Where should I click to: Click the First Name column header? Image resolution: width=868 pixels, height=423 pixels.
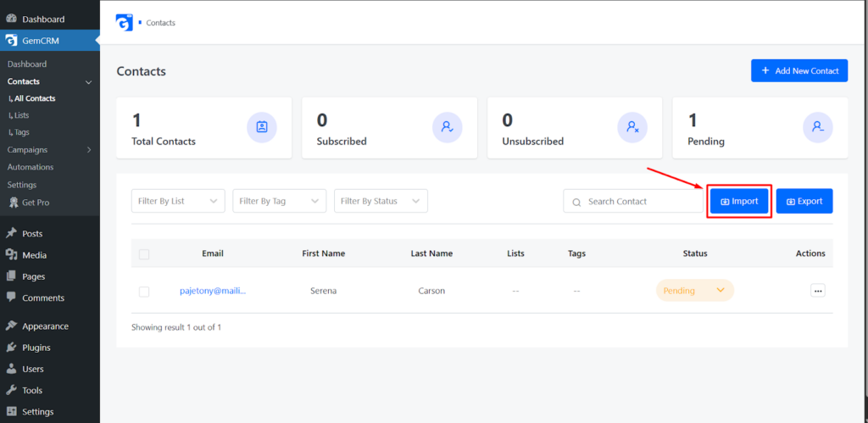[x=323, y=253]
